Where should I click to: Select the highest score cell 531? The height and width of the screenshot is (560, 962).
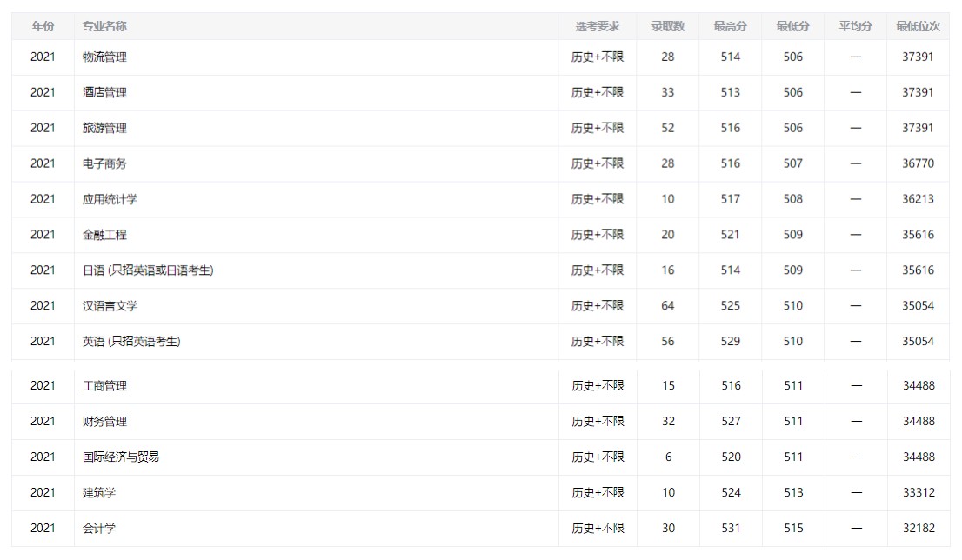click(731, 528)
